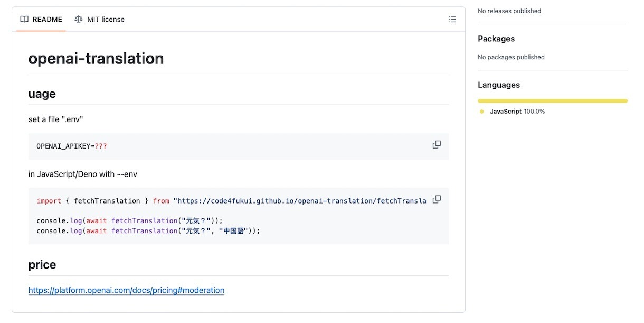Viewport: 644px width, 323px height.
Task: Open the README outline icon
Action: [452, 20]
